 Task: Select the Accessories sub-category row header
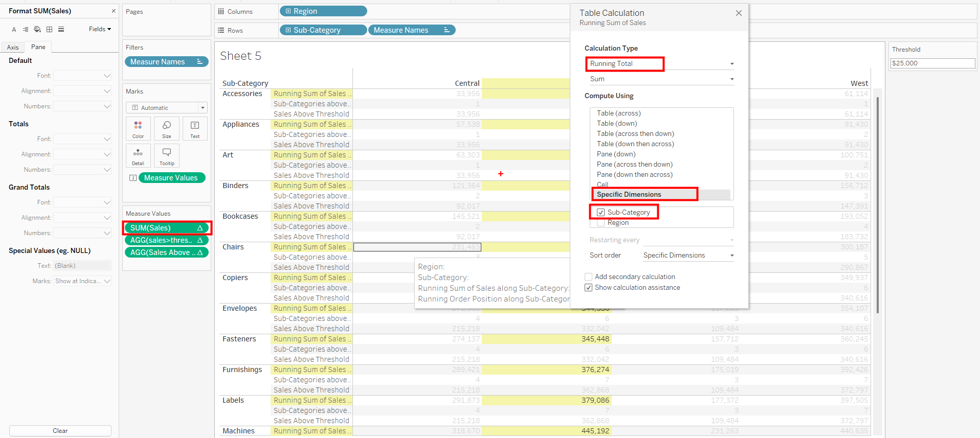pos(242,94)
